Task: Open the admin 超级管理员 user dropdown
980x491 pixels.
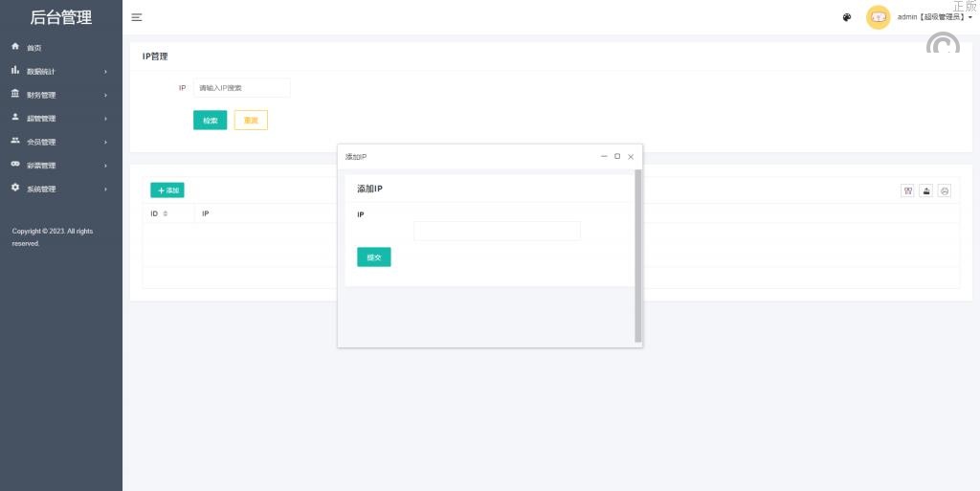Action: point(934,17)
